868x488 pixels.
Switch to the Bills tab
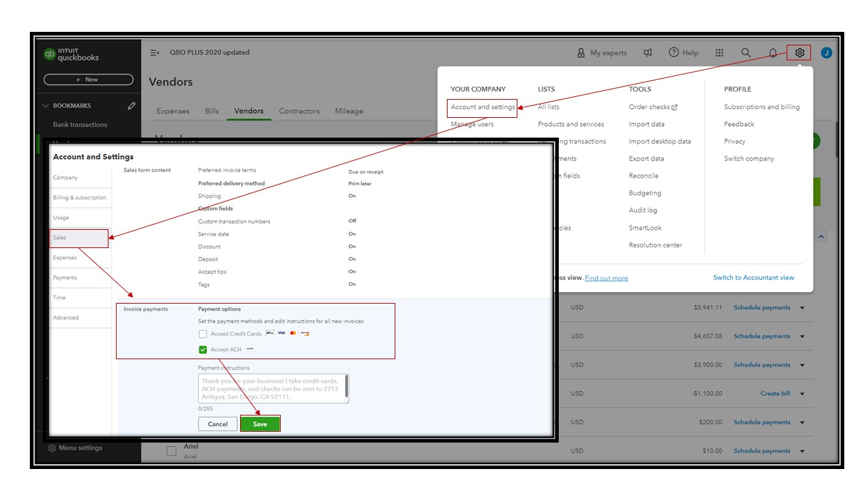pos(212,111)
